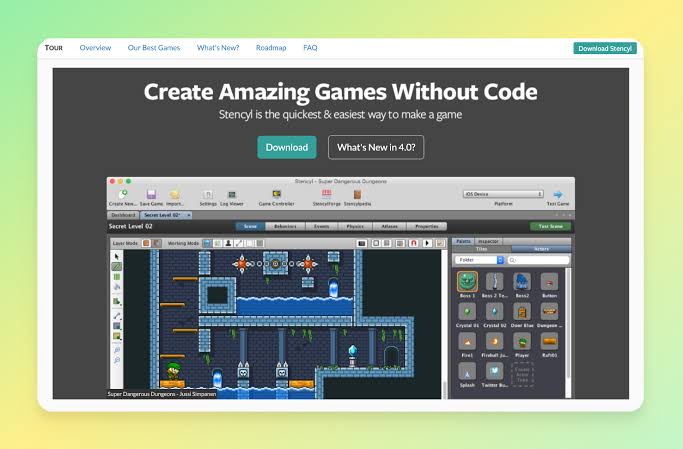Select the Button actor icon

(x=549, y=282)
